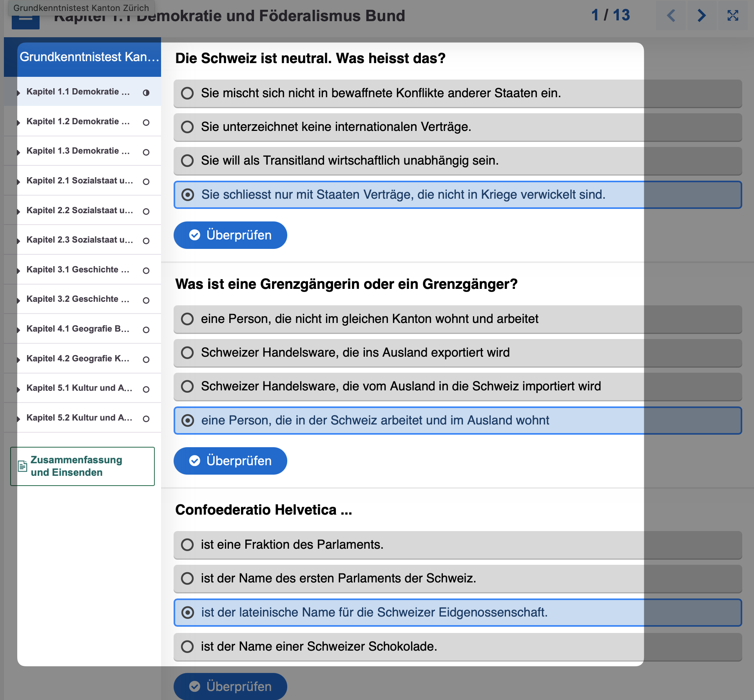Screen dimensions: 754x700
Task: Expand Kapitel 4.2 Geografie arrow
Action: pos(18,360)
